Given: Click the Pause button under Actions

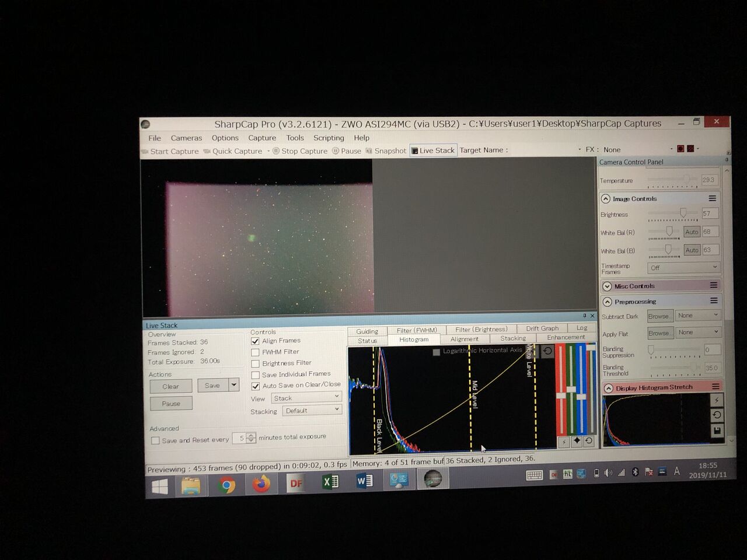Looking at the screenshot, I should (x=170, y=403).
